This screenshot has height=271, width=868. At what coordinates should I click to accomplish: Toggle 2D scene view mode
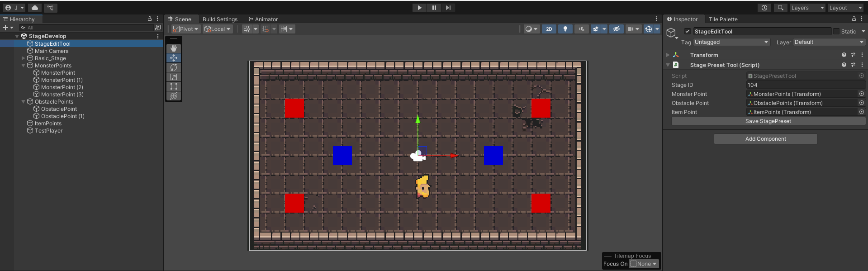[549, 29]
